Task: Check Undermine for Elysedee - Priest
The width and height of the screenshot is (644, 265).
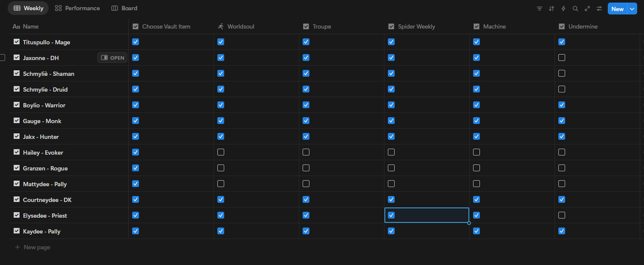Action: coord(562,215)
